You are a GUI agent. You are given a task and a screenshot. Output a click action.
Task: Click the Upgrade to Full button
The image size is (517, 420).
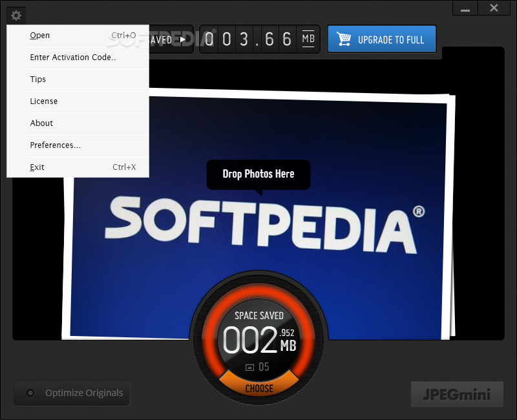click(382, 39)
